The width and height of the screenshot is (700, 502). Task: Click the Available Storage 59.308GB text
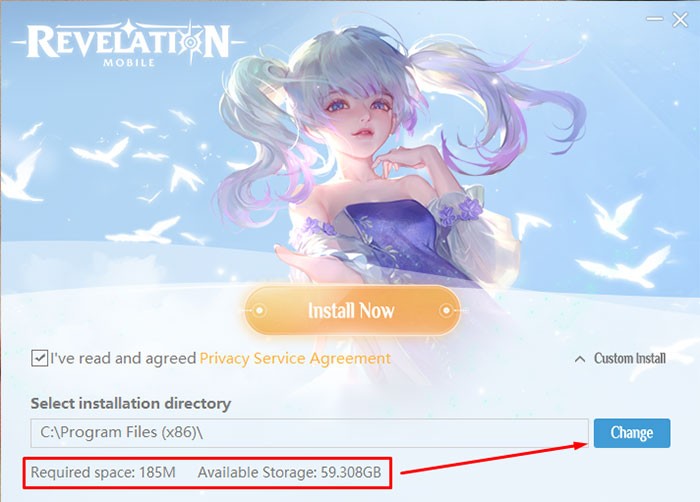point(289,472)
